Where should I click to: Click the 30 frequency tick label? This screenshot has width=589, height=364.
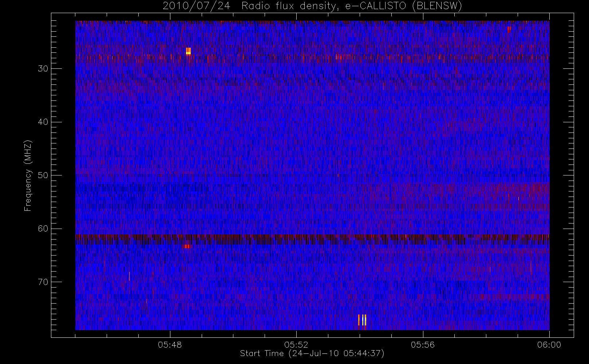click(x=43, y=69)
